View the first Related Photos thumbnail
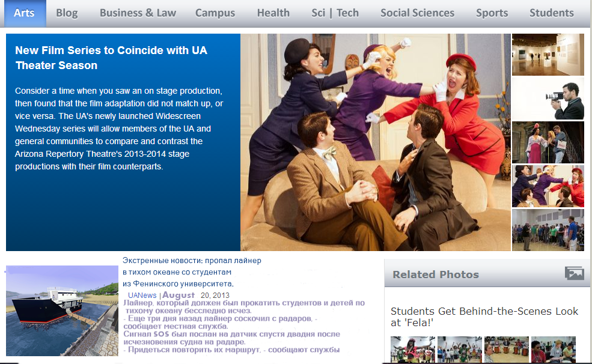Viewport: 592px width, 364px height. pos(412,349)
